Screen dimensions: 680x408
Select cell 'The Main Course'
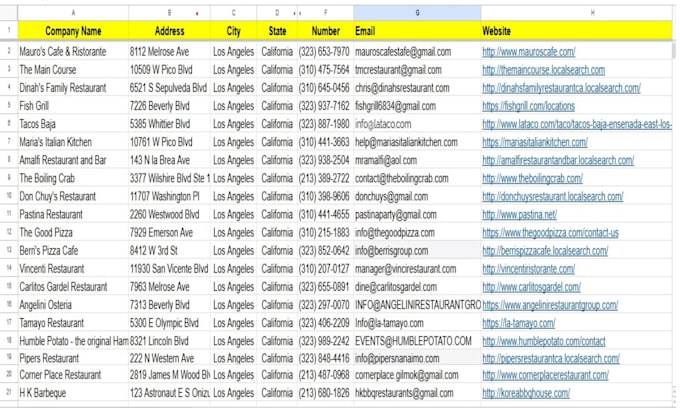click(x=73, y=70)
